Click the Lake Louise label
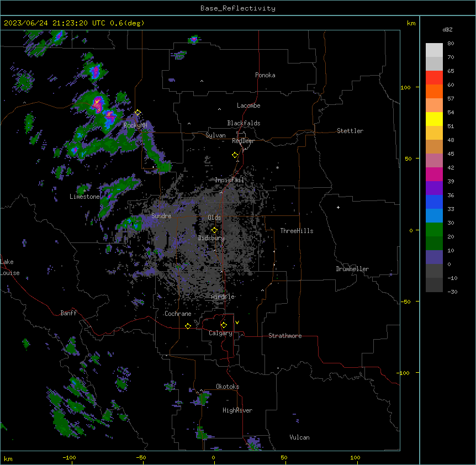 point(10,267)
